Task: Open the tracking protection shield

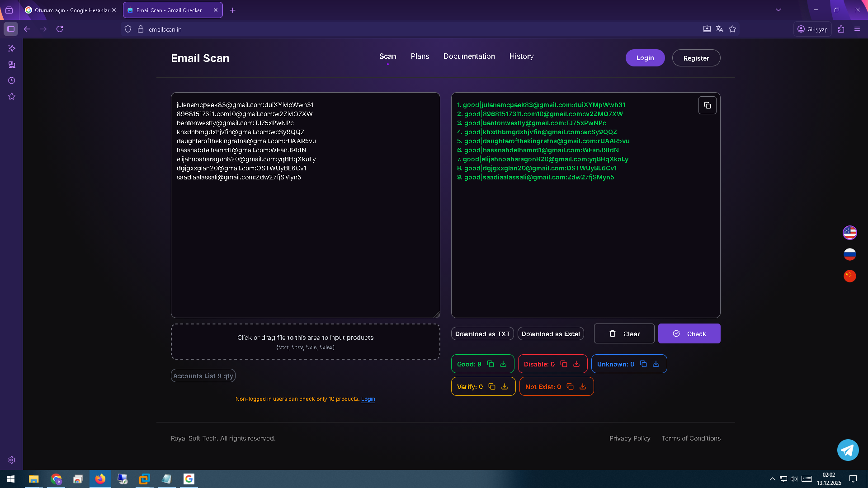Action: [128, 29]
